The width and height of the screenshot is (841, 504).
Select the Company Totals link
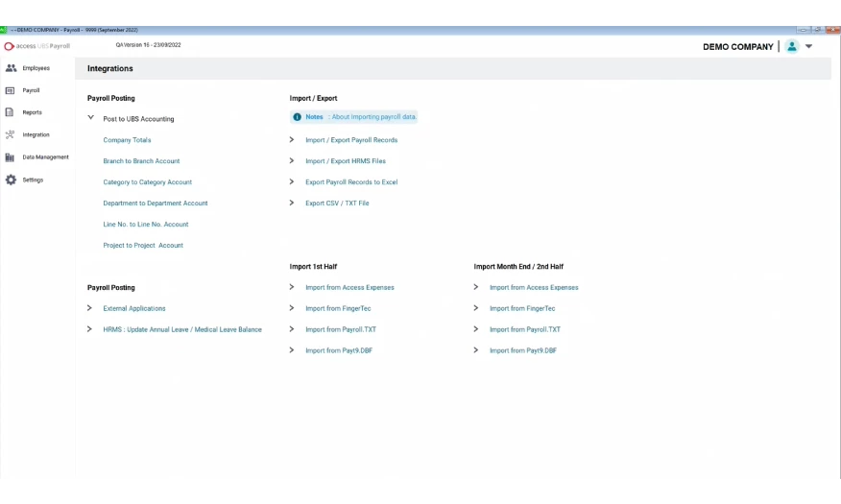click(x=127, y=140)
